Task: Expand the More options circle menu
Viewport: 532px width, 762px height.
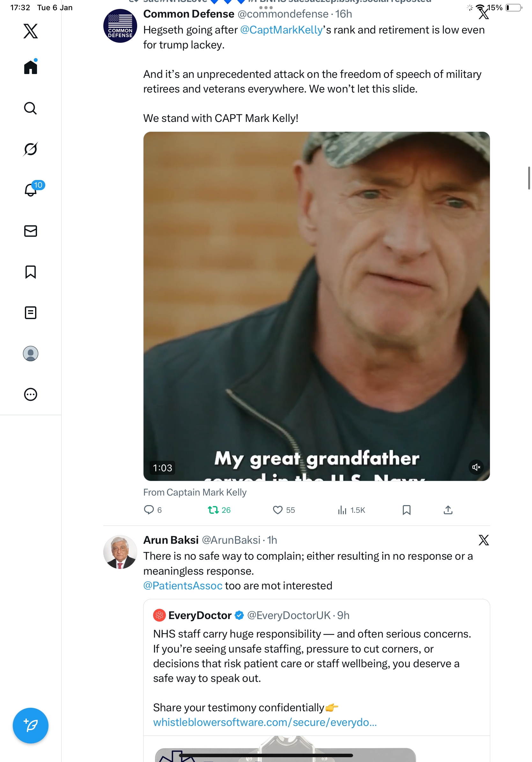Action: tap(31, 394)
